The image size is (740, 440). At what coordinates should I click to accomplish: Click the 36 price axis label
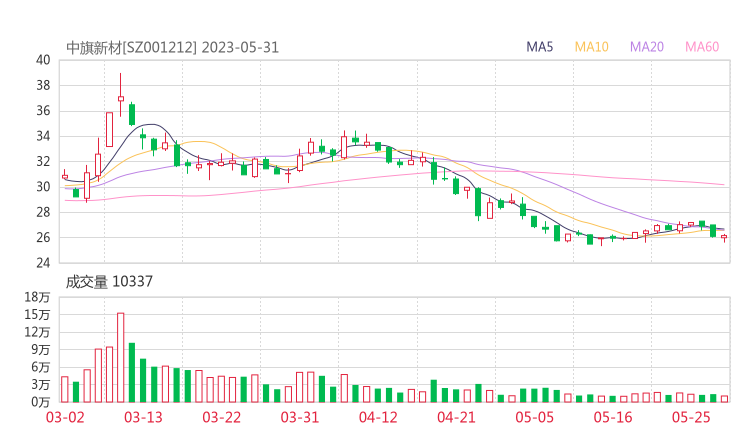tap(43, 111)
